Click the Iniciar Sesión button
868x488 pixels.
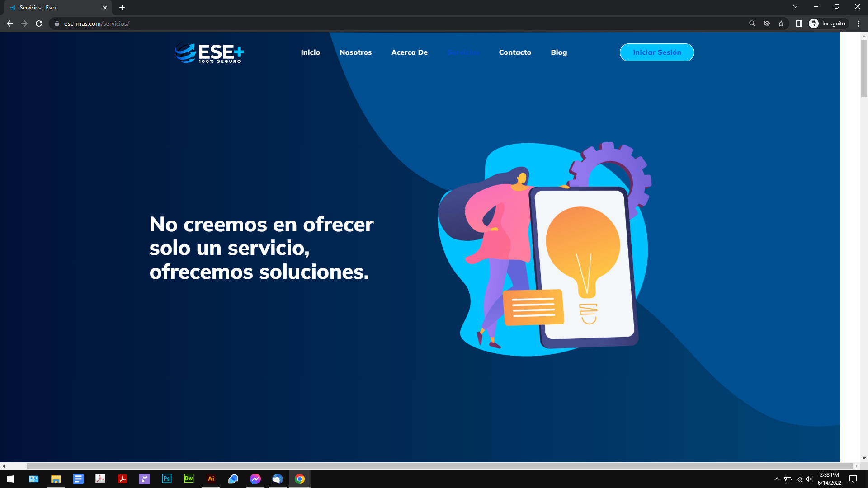point(656,52)
